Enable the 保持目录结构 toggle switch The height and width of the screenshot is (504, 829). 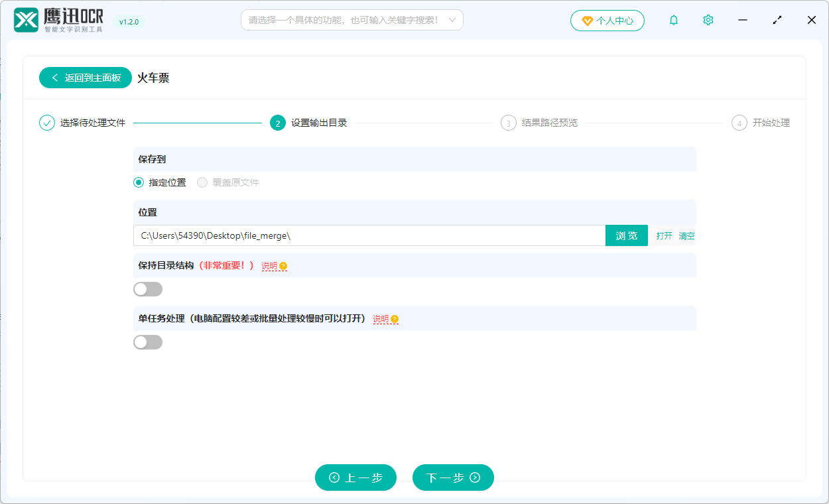148,288
